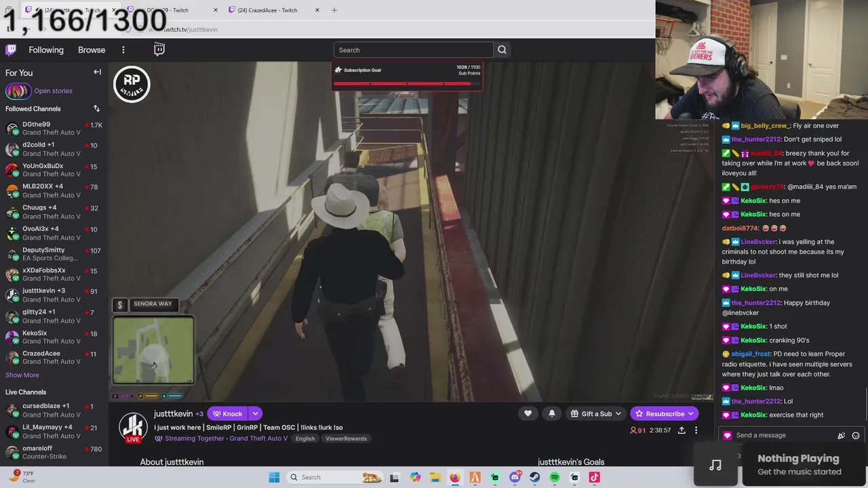The width and height of the screenshot is (868, 488).
Task: Open the glitty24 channel in sidebar
Action: tap(54, 317)
